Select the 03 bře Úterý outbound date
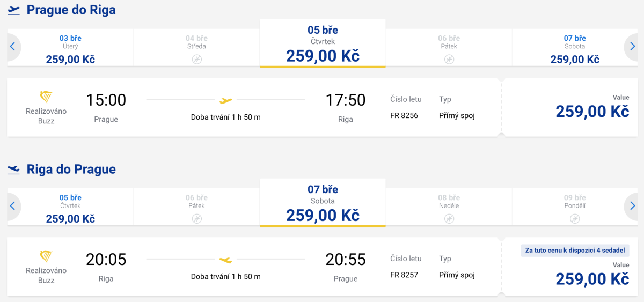Screen dimensions: 644x302 (x=70, y=48)
